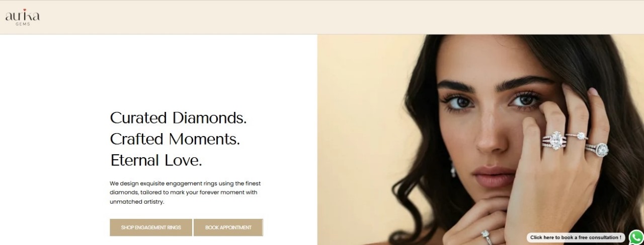Click the Curated Diamonds heading line
Viewport: 644px width, 245px height.
coord(178,118)
